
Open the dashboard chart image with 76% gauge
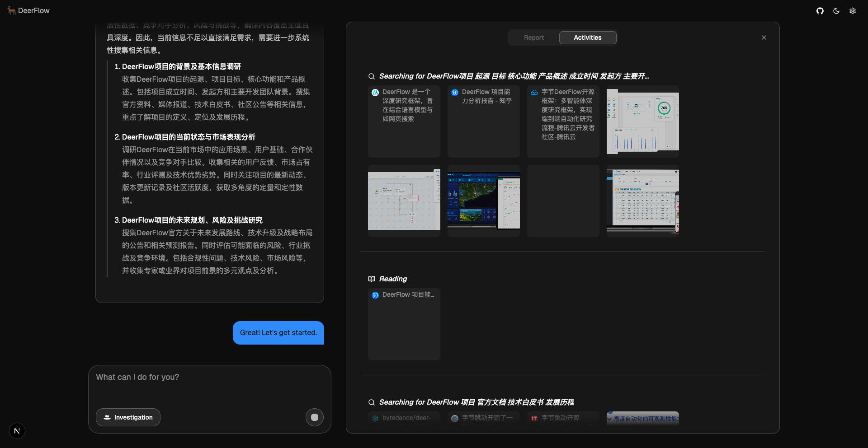642,121
